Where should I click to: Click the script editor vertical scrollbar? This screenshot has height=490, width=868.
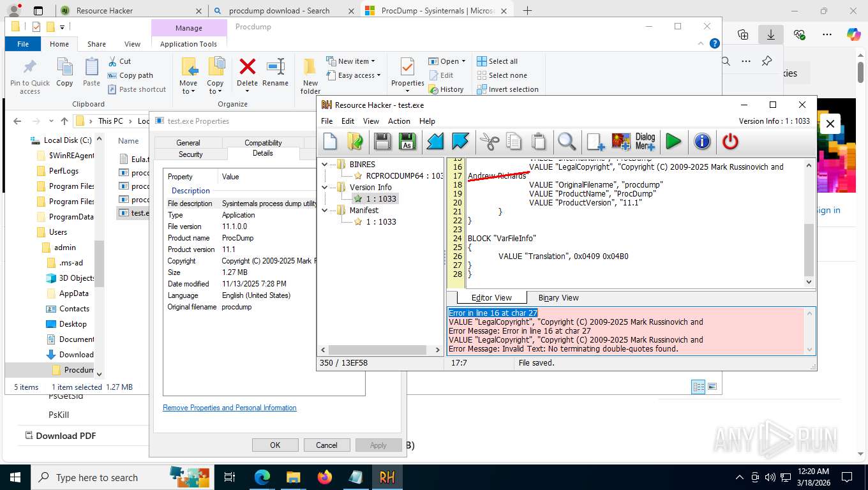point(809,249)
